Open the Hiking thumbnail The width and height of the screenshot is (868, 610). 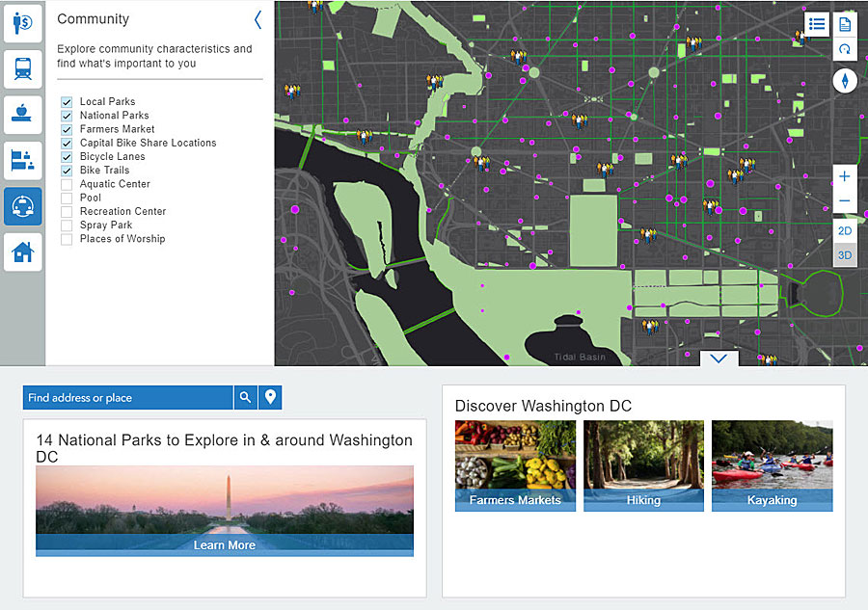click(644, 465)
